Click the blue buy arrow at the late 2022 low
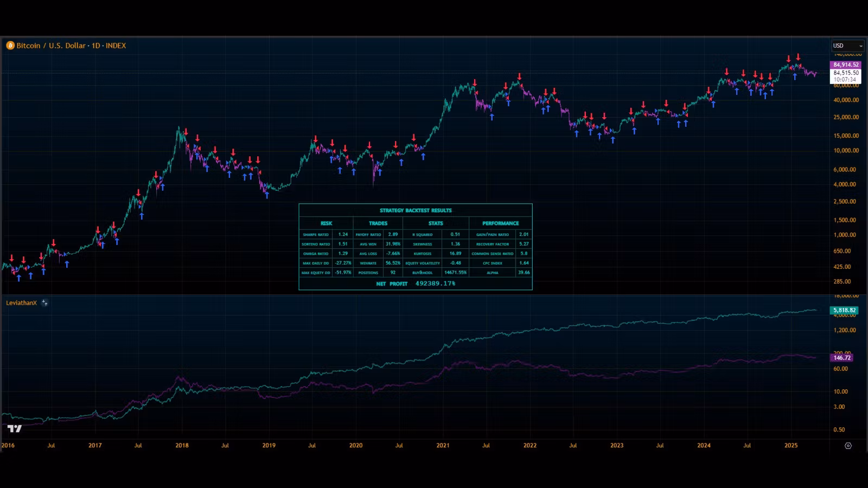Screen dimensions: 868x488 (613, 140)
